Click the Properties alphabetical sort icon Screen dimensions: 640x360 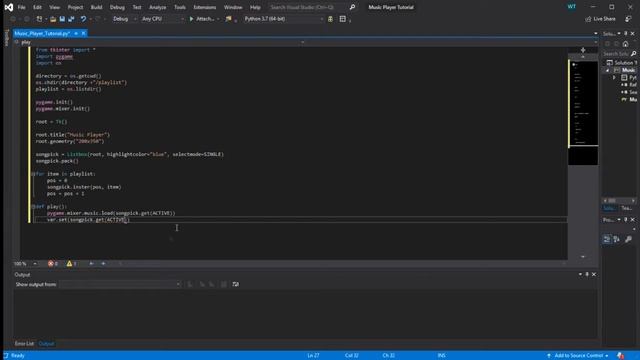(x=616, y=239)
